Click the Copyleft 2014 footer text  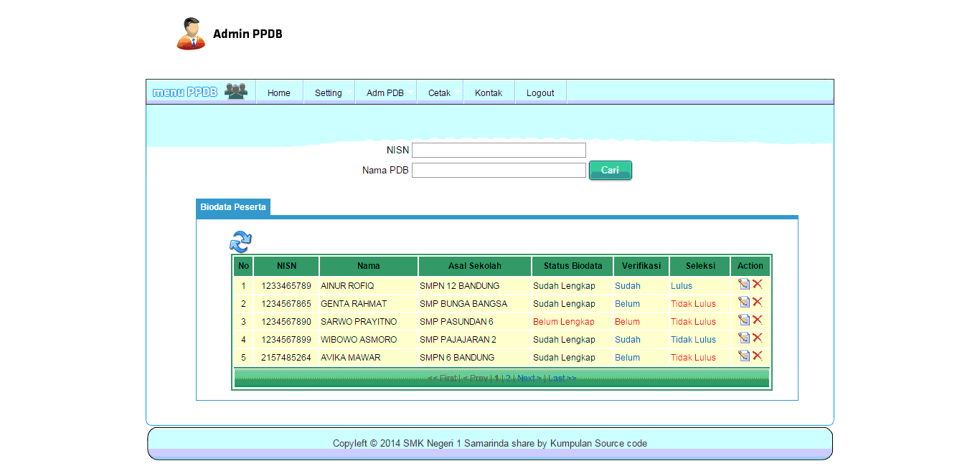490,444
